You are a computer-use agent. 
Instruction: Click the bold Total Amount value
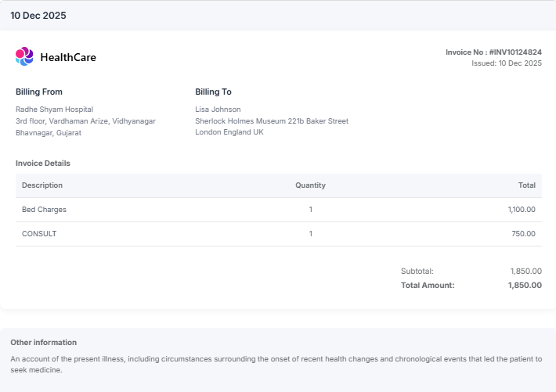point(524,286)
